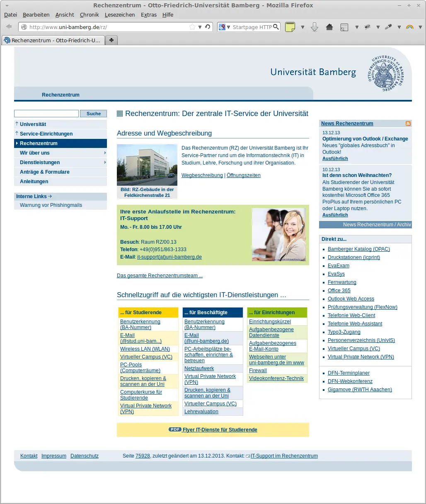
Task: Click the Suche button
Action: pyautogui.click(x=94, y=114)
